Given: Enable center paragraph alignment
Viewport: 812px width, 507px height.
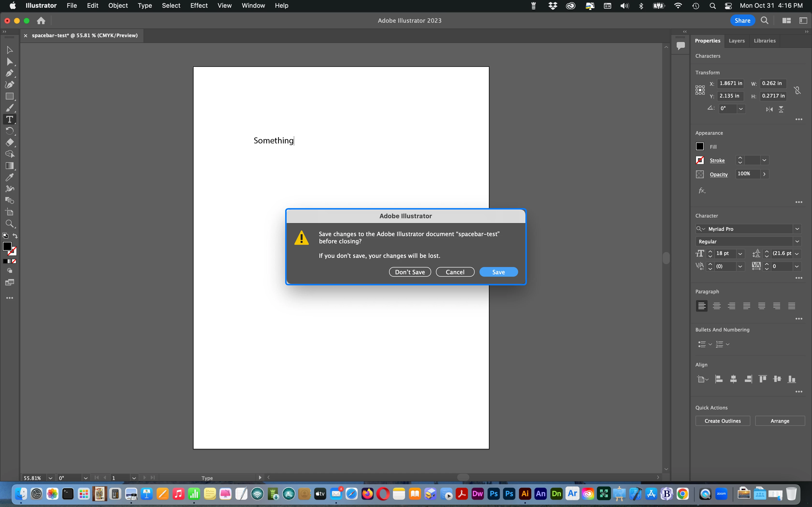Looking at the screenshot, I should point(716,306).
